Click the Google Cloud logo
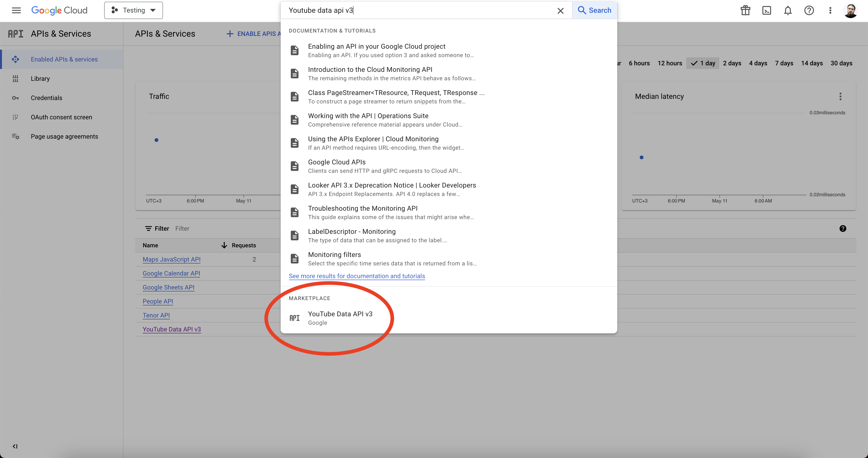868x458 pixels. point(59,10)
